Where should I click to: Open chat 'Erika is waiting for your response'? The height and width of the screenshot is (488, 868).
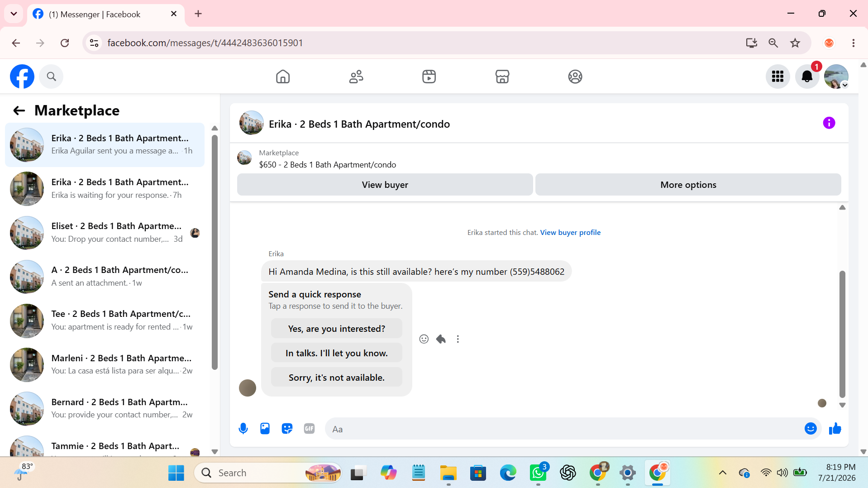click(105, 189)
